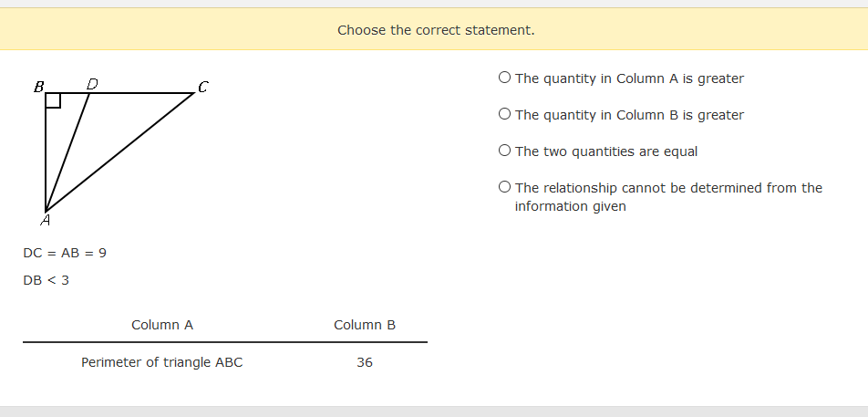Click the 'DB < 3' condition text
The height and width of the screenshot is (417, 868).
point(46,280)
